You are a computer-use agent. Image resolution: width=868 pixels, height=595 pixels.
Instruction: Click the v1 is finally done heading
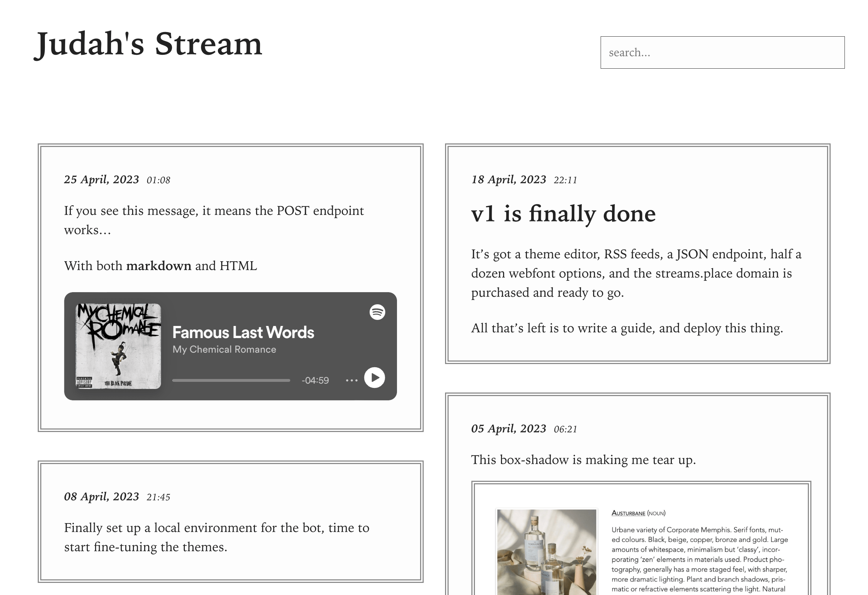click(563, 214)
